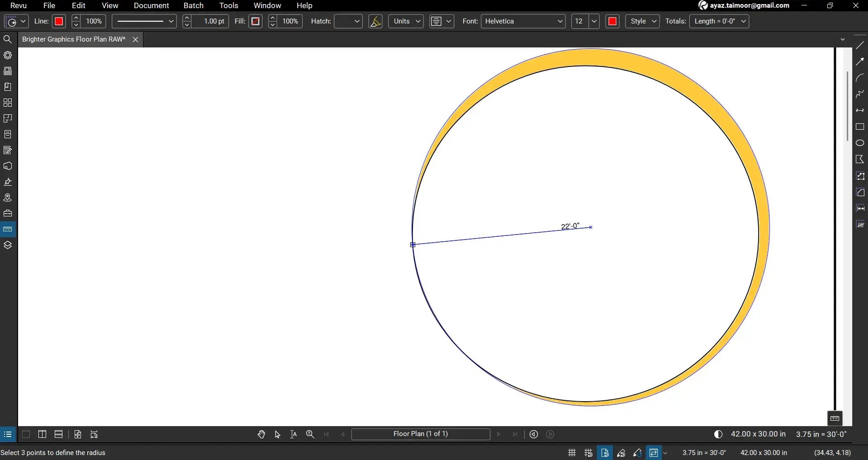Select the Arrow markup tool
Viewport: 868px width, 460px height.
click(860, 61)
